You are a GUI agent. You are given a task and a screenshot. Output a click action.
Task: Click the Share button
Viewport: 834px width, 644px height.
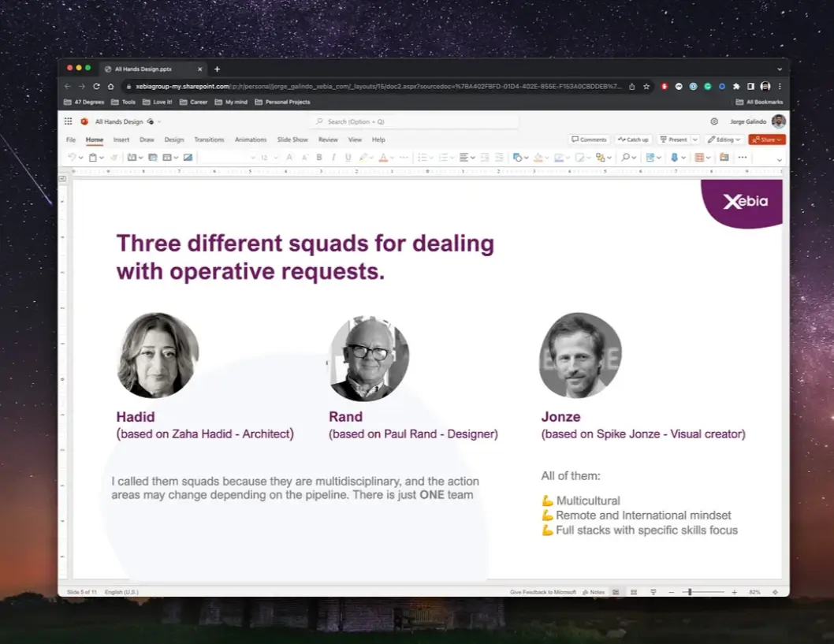click(x=767, y=140)
